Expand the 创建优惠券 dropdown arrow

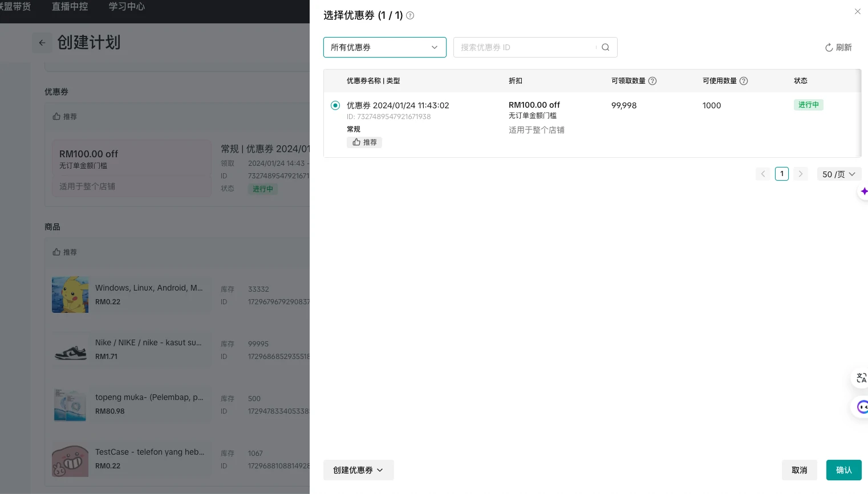380,470
